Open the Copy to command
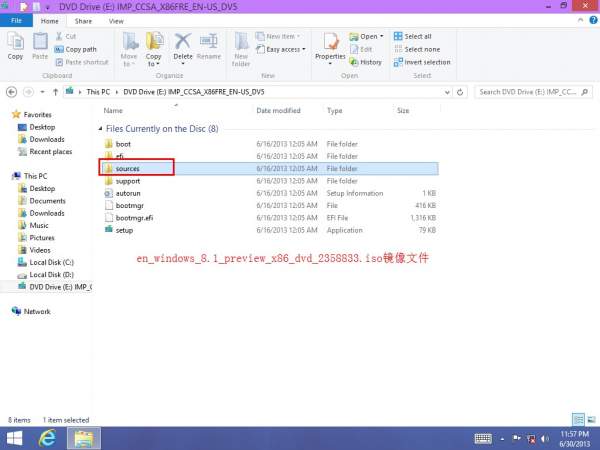Viewport: 600px width, 450px height. 154,50
